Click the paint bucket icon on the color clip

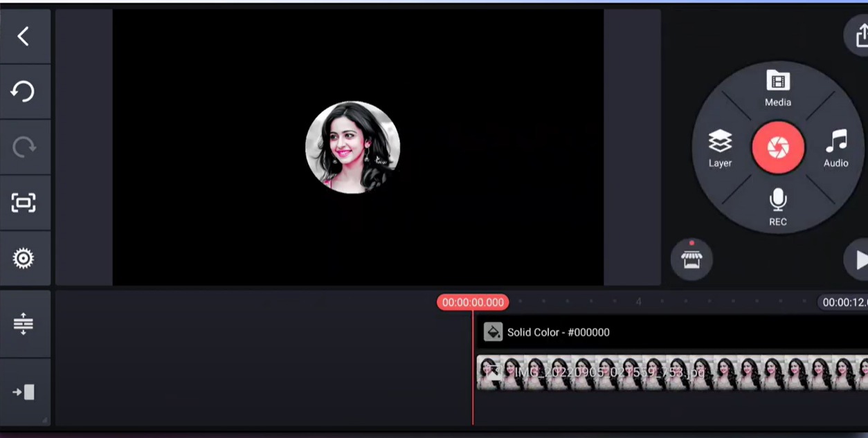[493, 332]
